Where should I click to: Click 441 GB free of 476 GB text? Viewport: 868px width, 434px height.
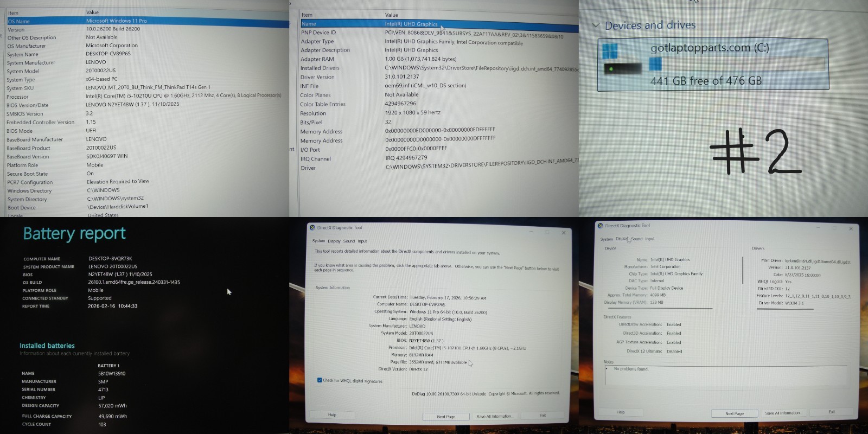coord(706,81)
